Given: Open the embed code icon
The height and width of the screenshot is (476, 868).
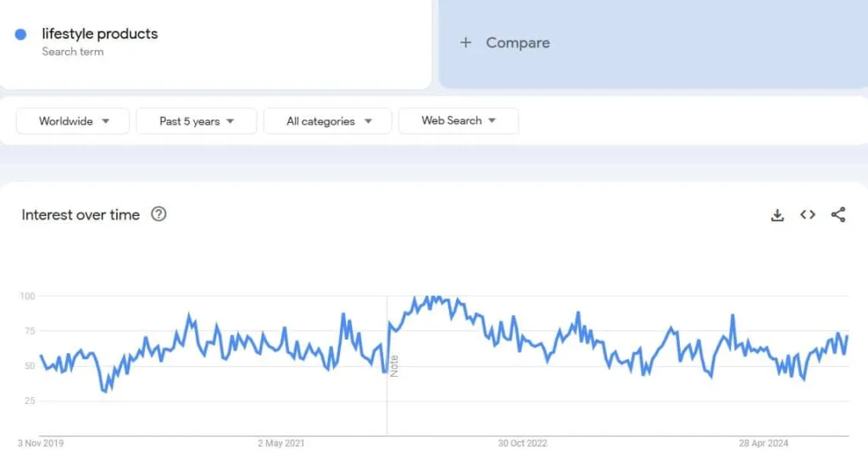Looking at the screenshot, I should pyautogui.click(x=808, y=215).
